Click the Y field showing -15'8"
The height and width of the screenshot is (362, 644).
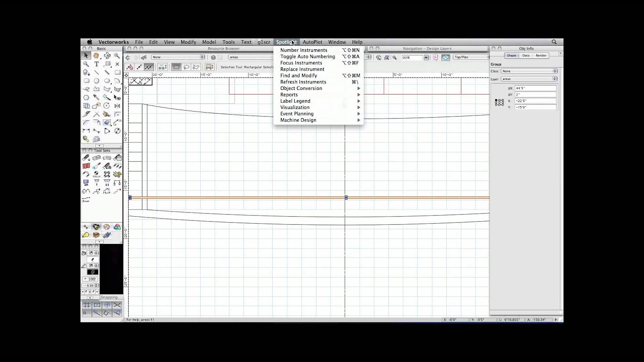[535, 107]
